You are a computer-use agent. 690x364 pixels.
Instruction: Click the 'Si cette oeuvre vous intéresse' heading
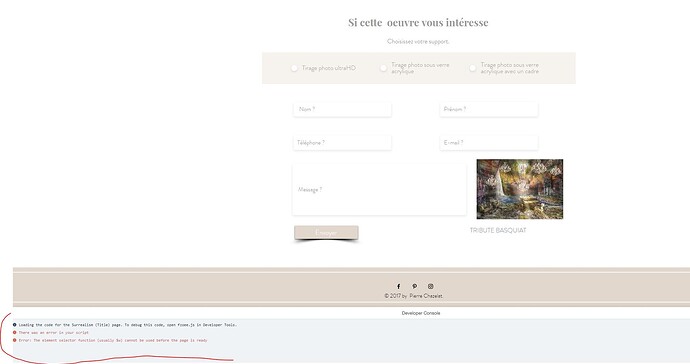tap(418, 22)
